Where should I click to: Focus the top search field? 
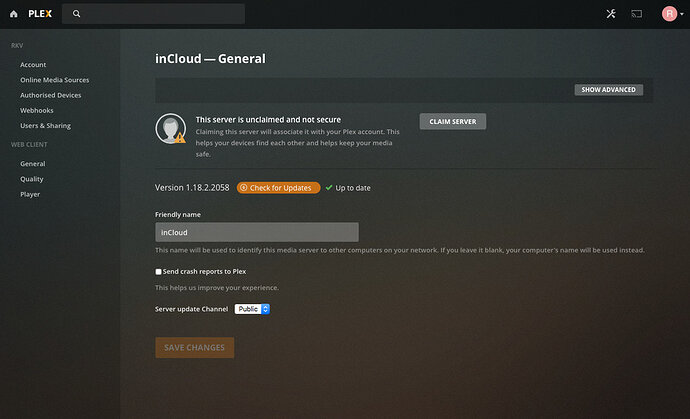pyautogui.click(x=154, y=14)
